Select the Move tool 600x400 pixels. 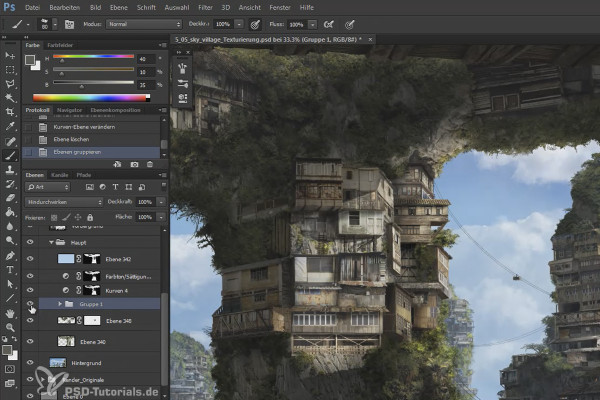10,56
